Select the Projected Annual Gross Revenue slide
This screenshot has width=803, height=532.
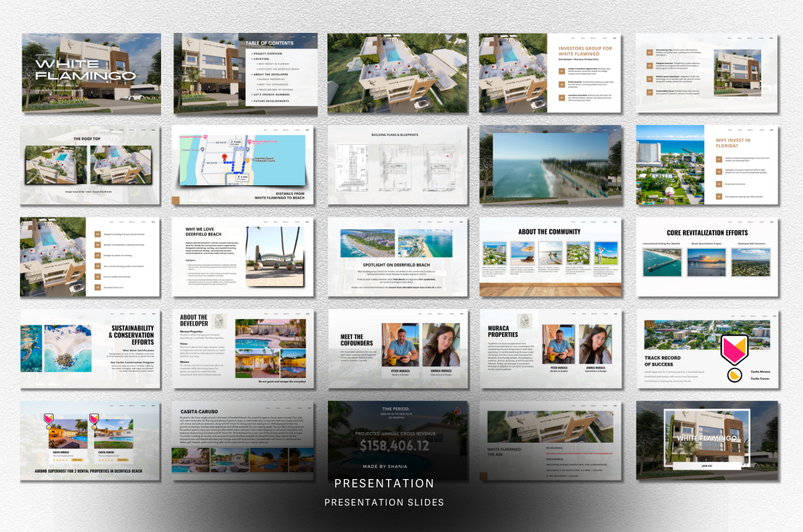[x=398, y=441]
